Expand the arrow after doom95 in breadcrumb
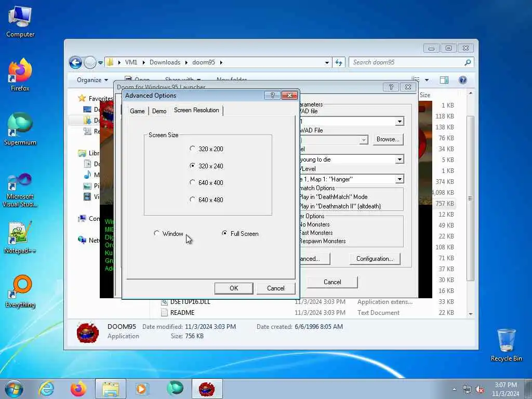Screen dimensions: 532x399 tap(221, 62)
